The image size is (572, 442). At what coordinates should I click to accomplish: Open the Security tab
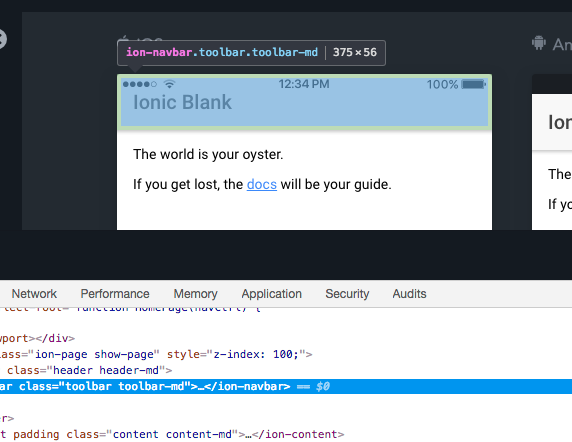pos(347,294)
